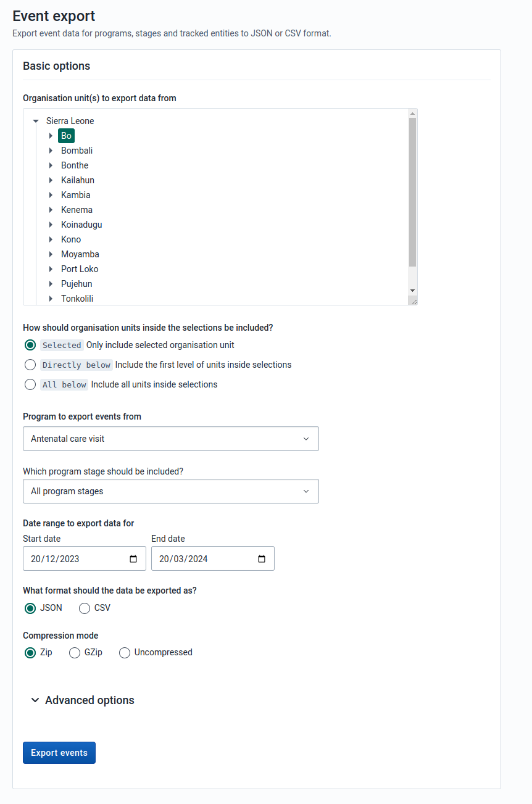The height and width of the screenshot is (804, 532).
Task: Select Moyamba organisation unit
Action: click(x=80, y=254)
